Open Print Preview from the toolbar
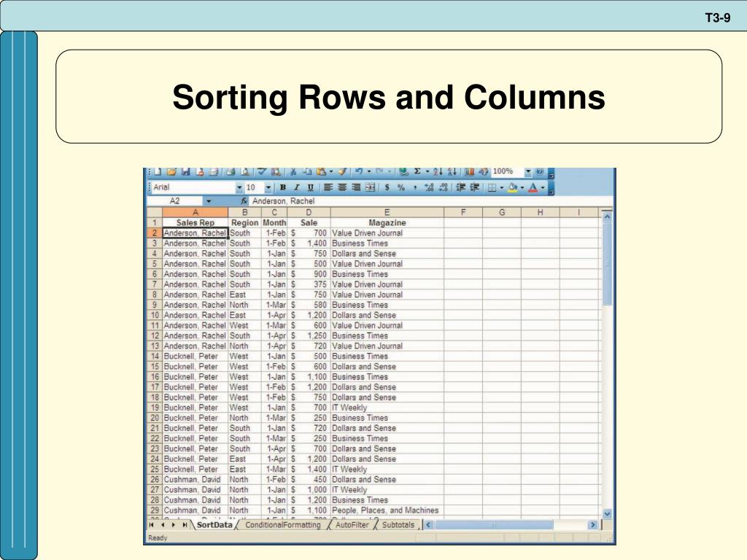747x560 pixels. [245, 172]
